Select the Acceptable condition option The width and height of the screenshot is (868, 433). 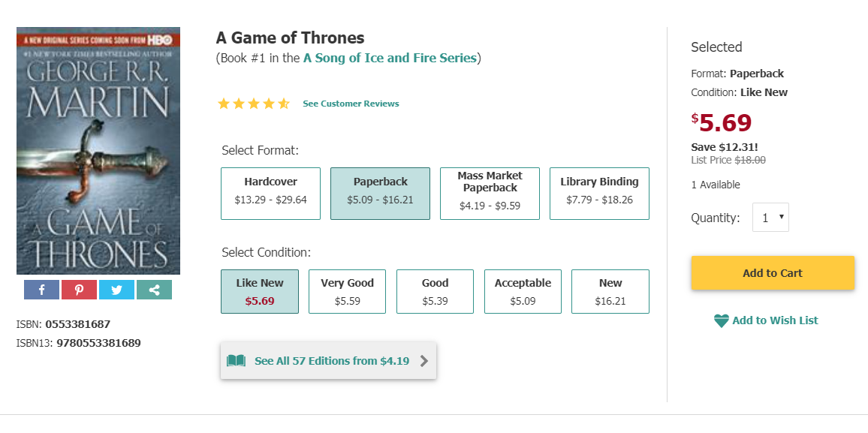523,291
